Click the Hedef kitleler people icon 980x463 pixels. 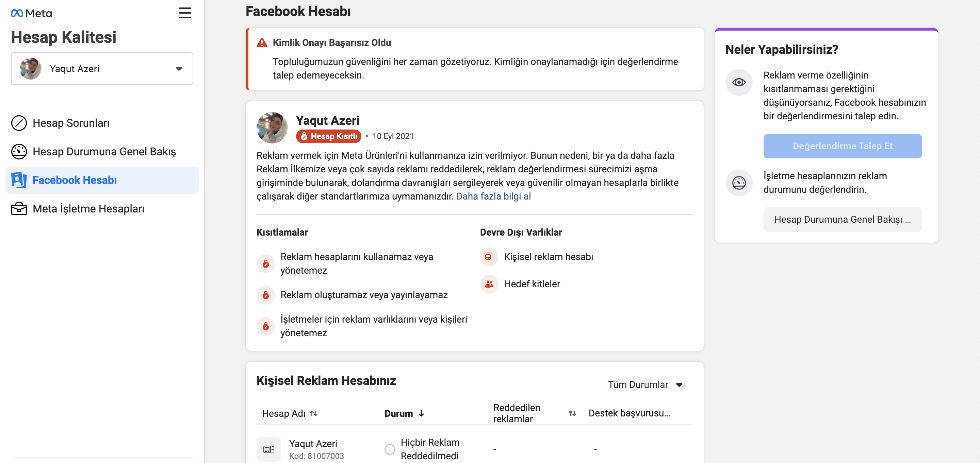click(x=489, y=284)
